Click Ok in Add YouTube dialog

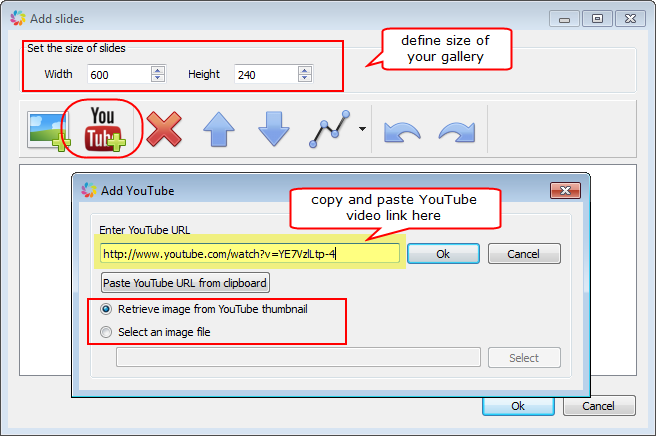click(x=443, y=254)
